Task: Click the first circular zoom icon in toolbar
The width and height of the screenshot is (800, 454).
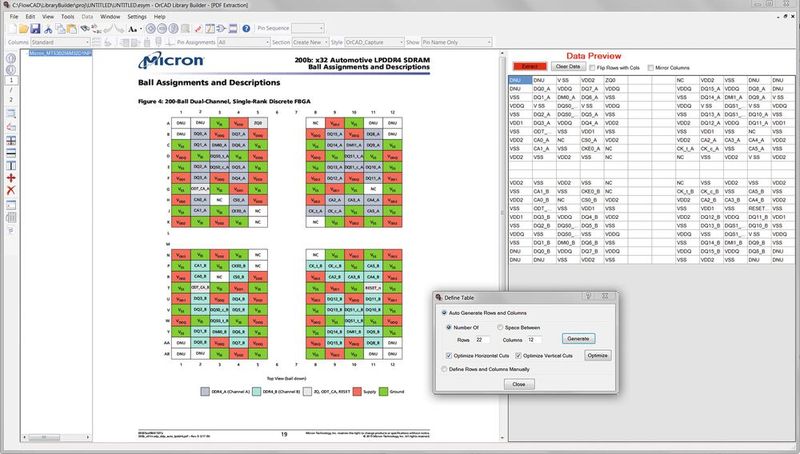Action: point(151,29)
